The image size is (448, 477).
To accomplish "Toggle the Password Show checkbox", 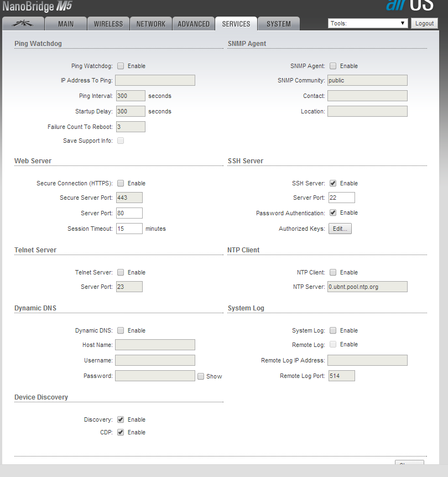I will click(x=201, y=376).
